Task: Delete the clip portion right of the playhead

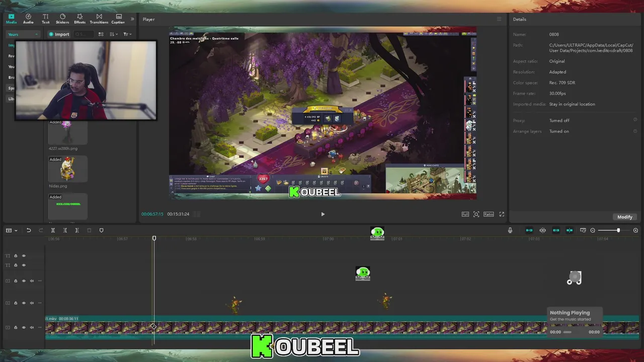Action: [x=77, y=230]
